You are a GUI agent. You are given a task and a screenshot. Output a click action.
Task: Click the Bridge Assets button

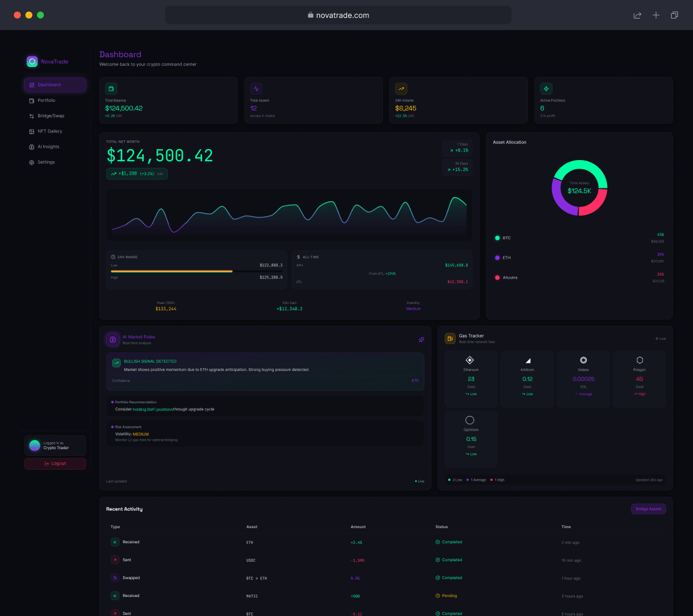pyautogui.click(x=649, y=509)
